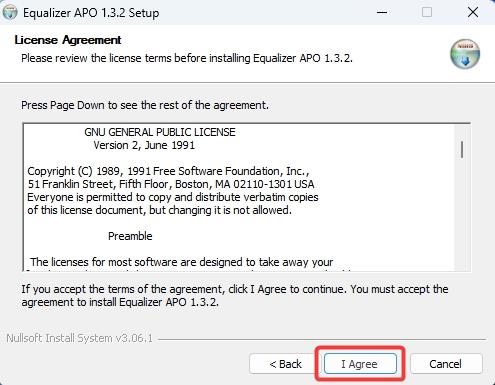Click the license text scrollbar thumb

tap(462, 150)
